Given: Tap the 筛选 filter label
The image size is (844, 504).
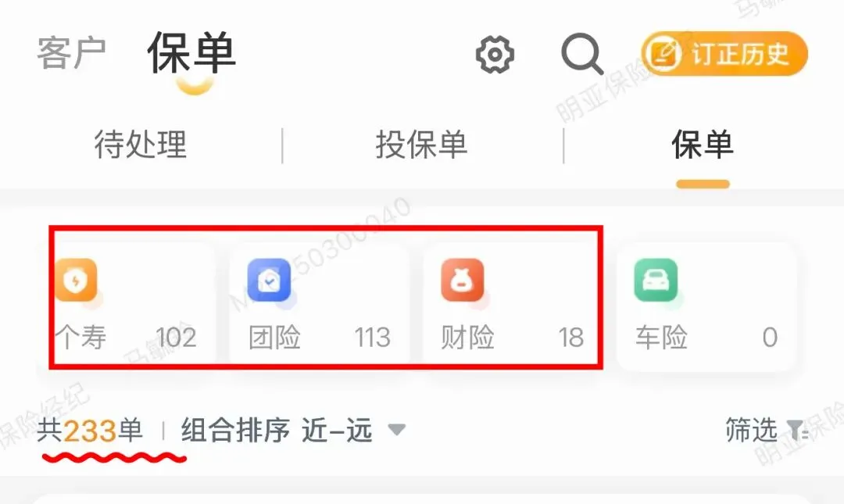Looking at the screenshot, I should [752, 430].
